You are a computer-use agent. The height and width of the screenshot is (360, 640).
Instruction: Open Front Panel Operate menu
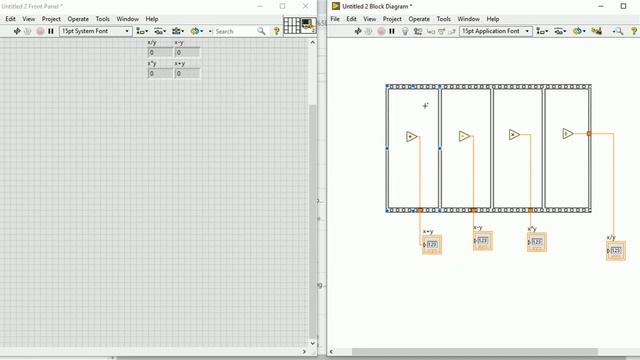pyautogui.click(x=78, y=19)
